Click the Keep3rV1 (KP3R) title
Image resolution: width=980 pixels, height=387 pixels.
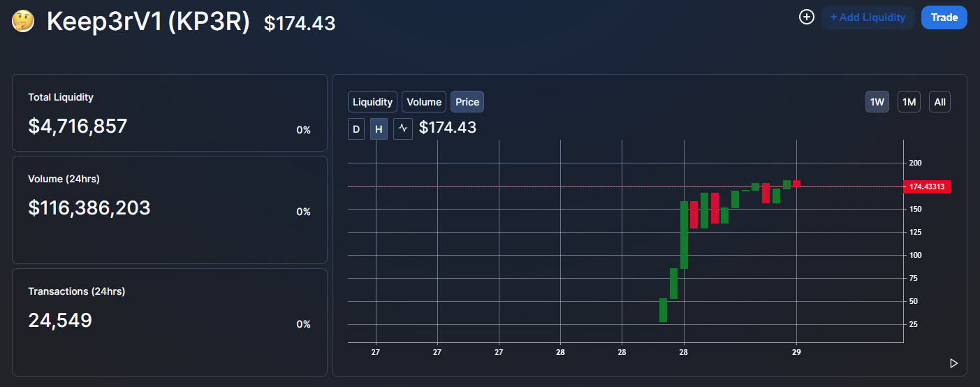(x=148, y=22)
